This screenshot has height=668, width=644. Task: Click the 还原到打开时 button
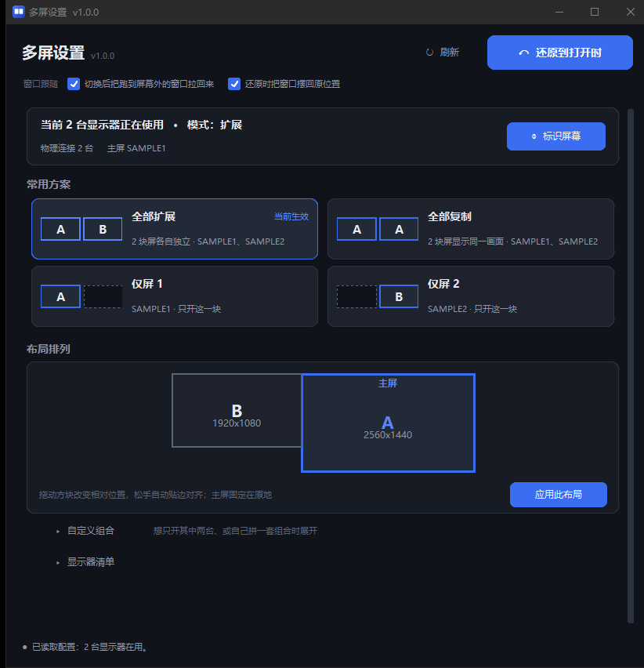click(559, 53)
